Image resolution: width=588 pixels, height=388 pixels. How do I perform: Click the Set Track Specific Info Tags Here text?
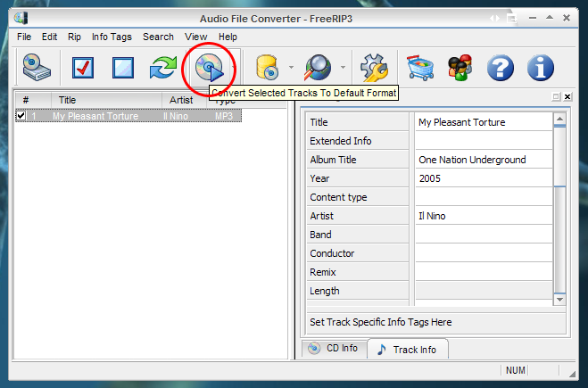tap(381, 322)
